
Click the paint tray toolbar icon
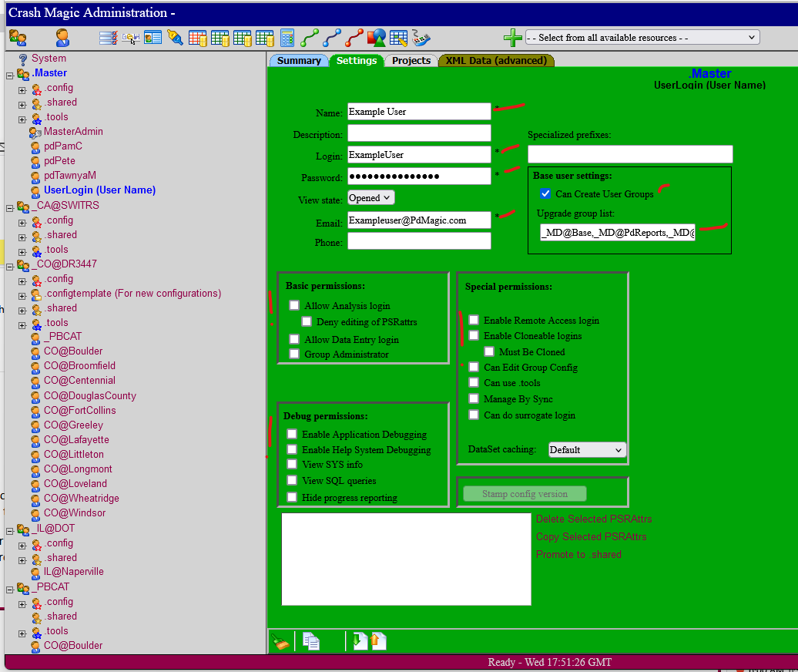point(421,39)
